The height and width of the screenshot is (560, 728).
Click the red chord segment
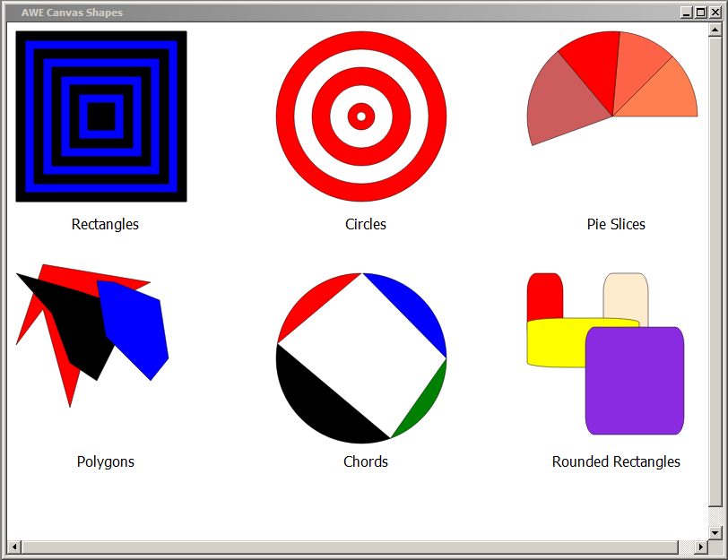click(x=311, y=302)
